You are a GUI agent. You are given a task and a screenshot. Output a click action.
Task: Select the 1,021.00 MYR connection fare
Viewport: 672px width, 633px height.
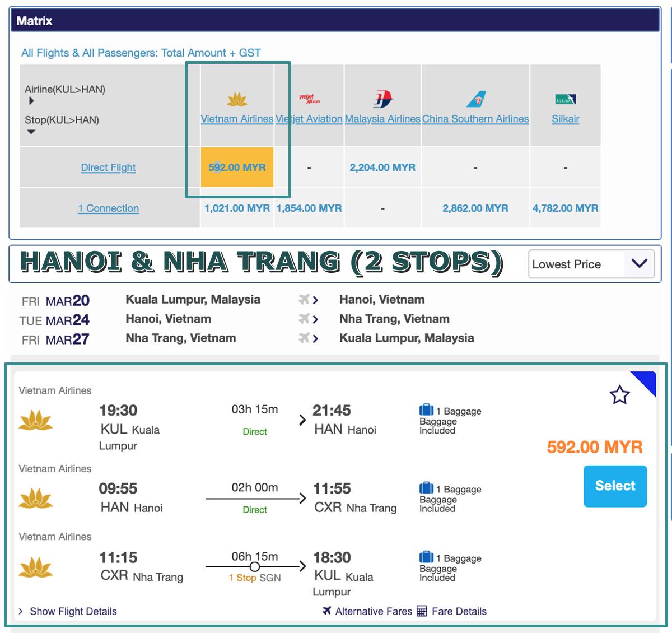[x=237, y=208]
